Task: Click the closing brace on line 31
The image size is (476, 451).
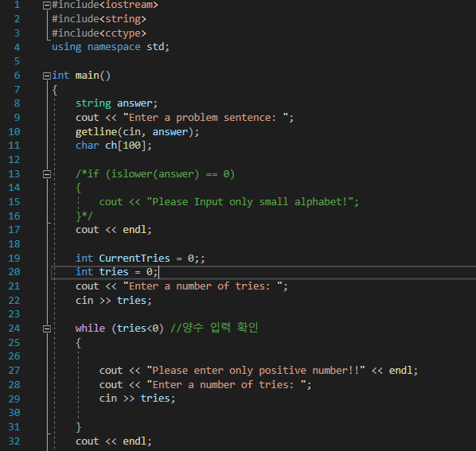Action: click(x=78, y=427)
